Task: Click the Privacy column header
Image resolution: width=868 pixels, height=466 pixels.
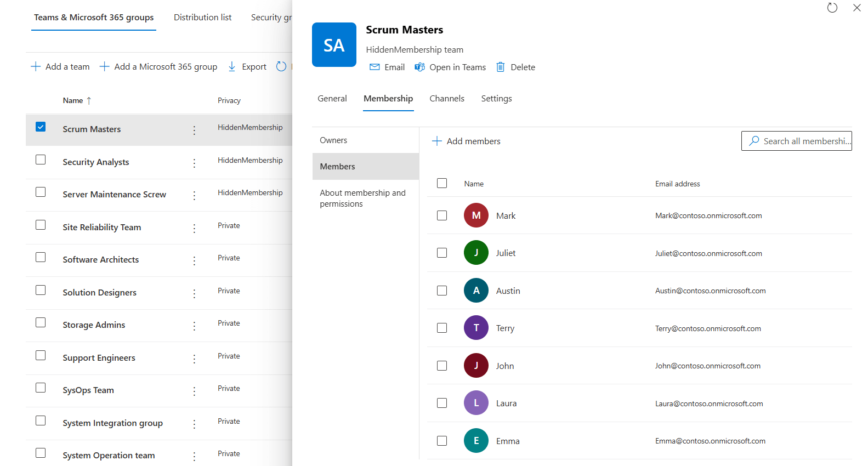Action: [229, 101]
